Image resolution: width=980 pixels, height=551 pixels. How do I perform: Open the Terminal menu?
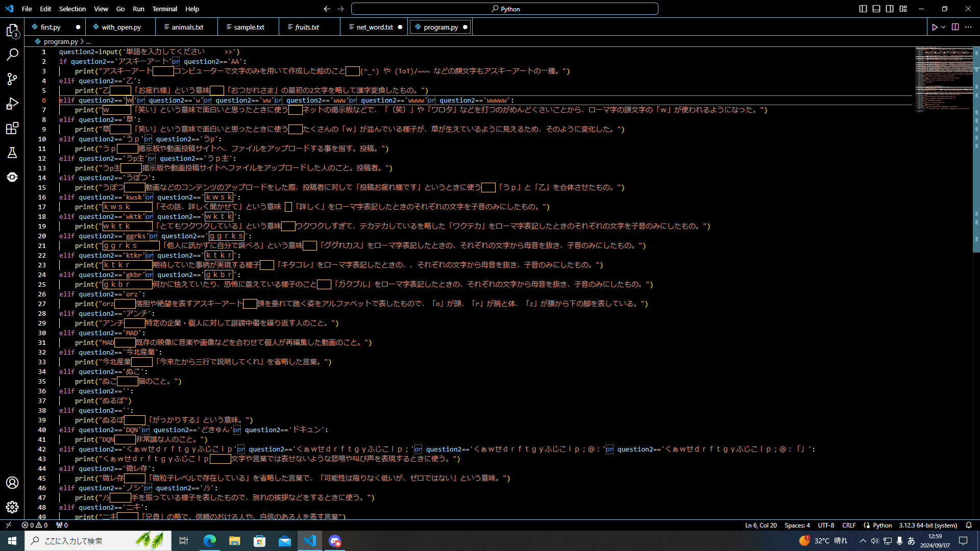(x=164, y=9)
